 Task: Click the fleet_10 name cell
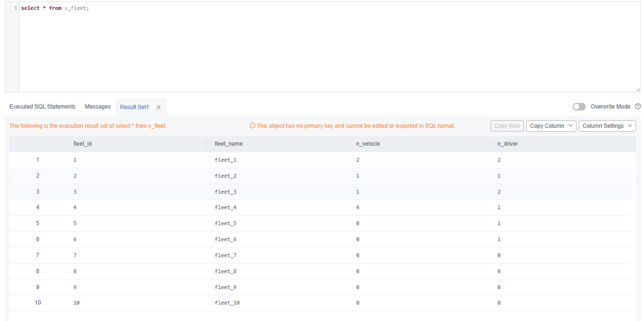[227, 303]
